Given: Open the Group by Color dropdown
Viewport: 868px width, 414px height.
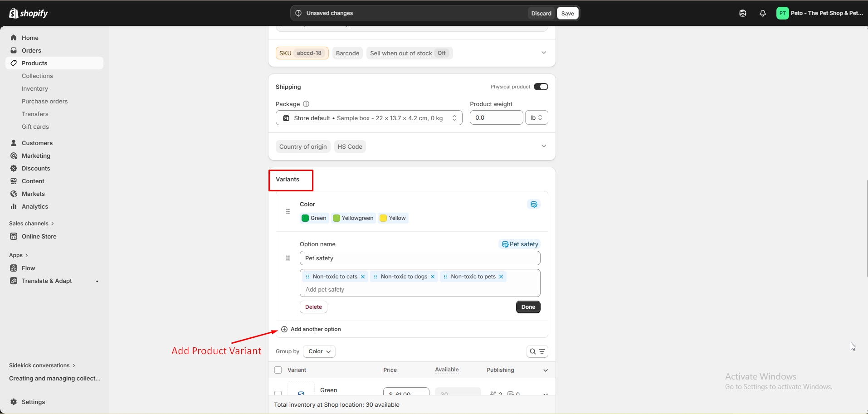Looking at the screenshot, I should 319,351.
